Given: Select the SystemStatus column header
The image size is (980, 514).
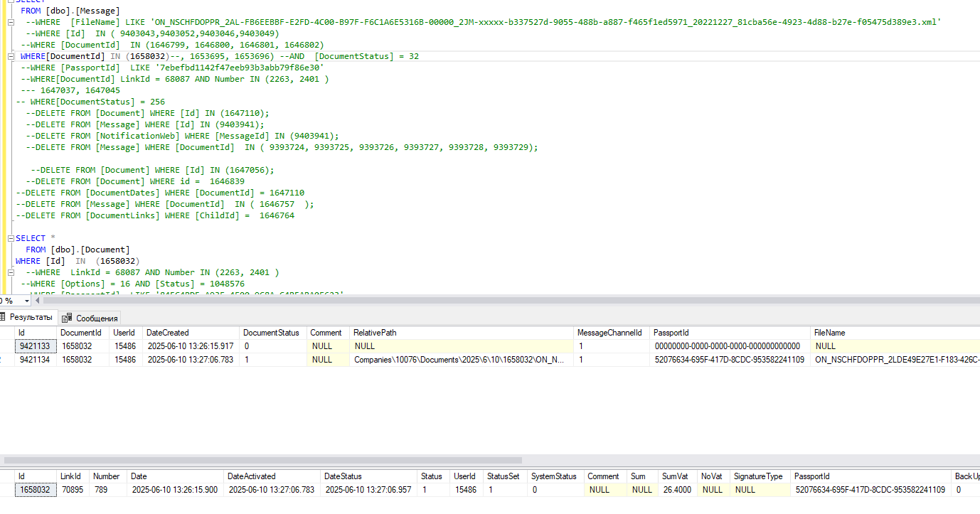Looking at the screenshot, I should click(x=555, y=476).
